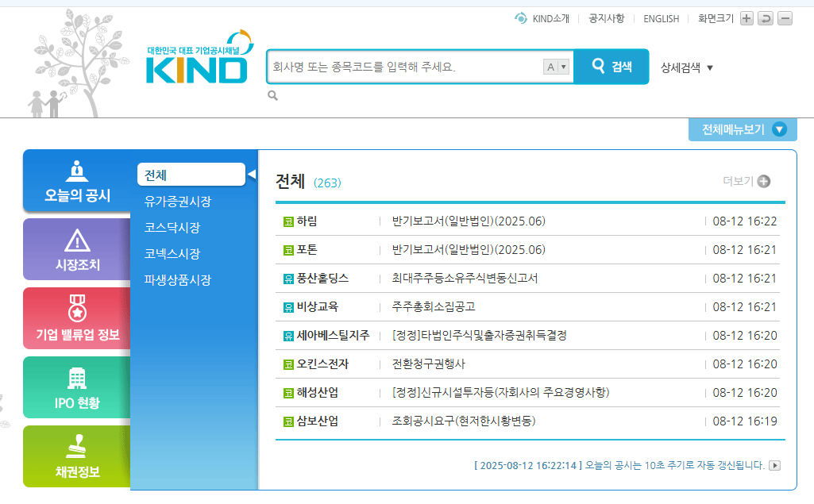Click the KIND소개 swirl icon

coord(521,18)
